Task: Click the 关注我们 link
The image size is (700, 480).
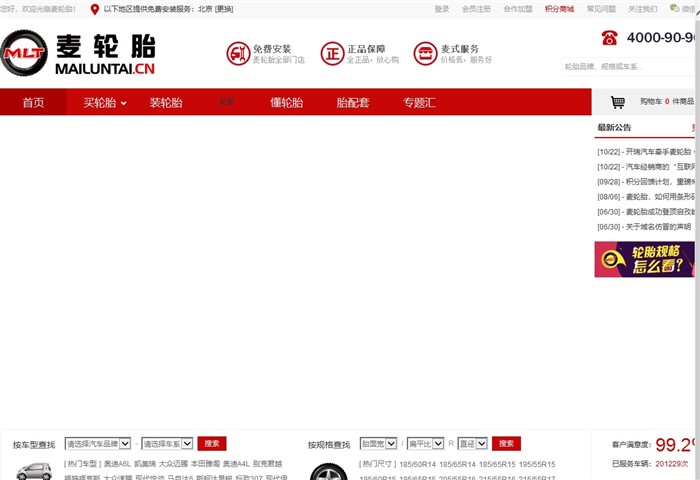Action: tap(643, 9)
